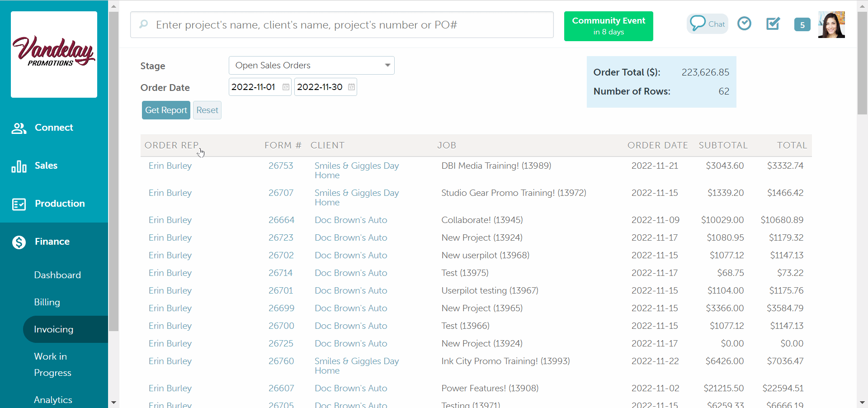Screen dimensions: 868x408
Task: Open calendar picker for start order date
Action: (286, 87)
